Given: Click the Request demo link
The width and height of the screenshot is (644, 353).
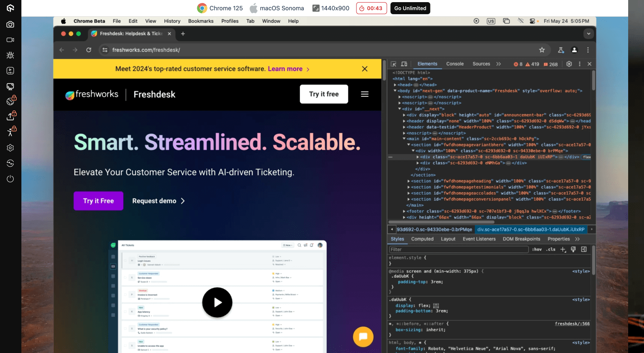Looking at the screenshot, I should point(159,201).
